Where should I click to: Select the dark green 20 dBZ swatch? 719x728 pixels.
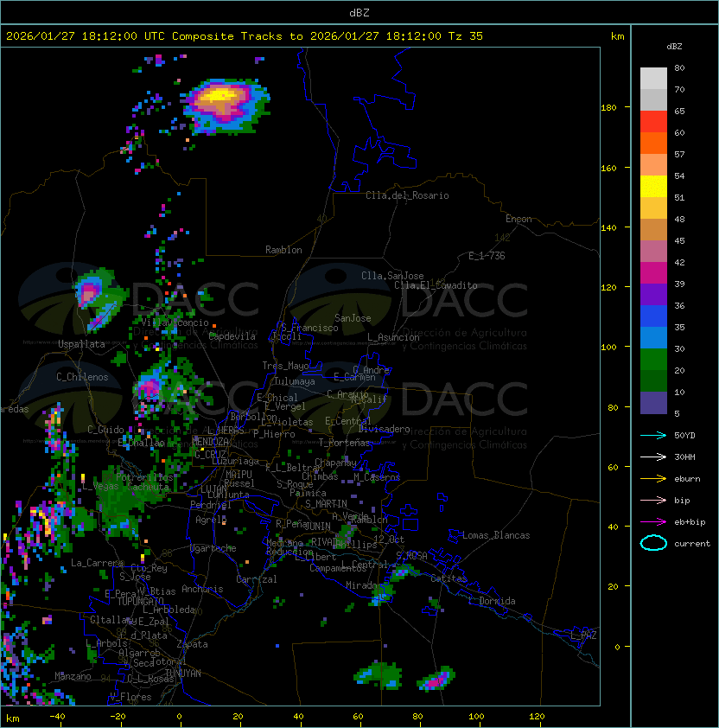coord(653,380)
